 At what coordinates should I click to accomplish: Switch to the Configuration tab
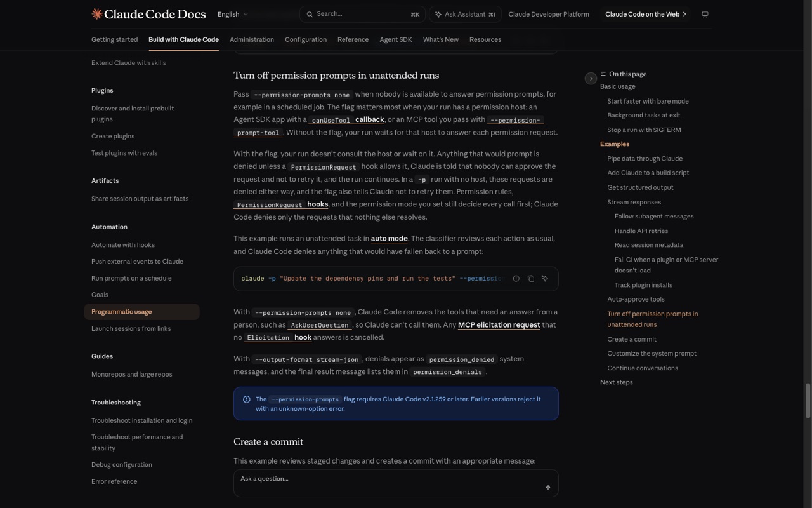(306, 39)
